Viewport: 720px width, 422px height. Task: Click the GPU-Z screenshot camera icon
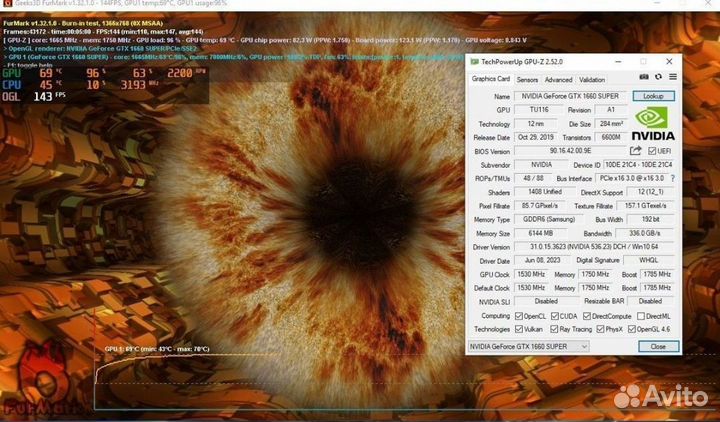(x=644, y=77)
